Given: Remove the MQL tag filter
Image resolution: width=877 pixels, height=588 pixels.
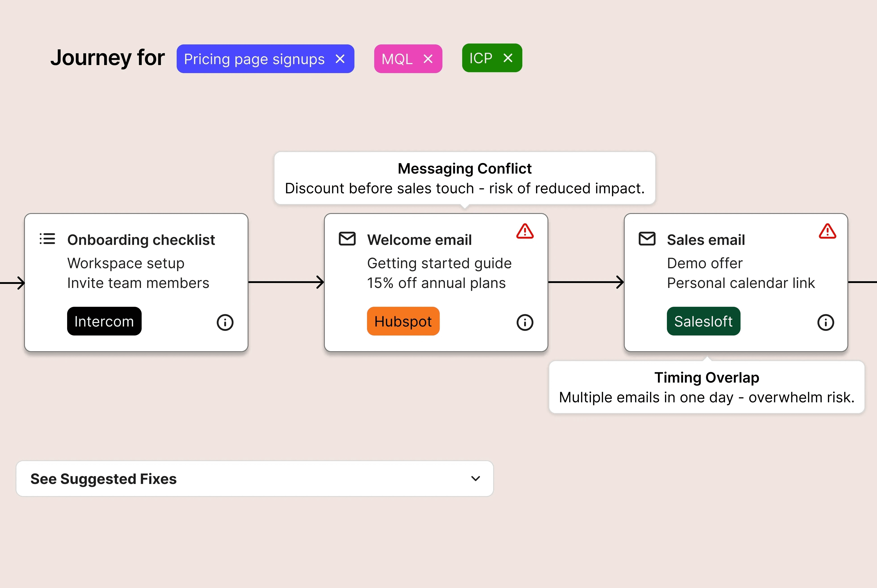Looking at the screenshot, I should coord(428,59).
